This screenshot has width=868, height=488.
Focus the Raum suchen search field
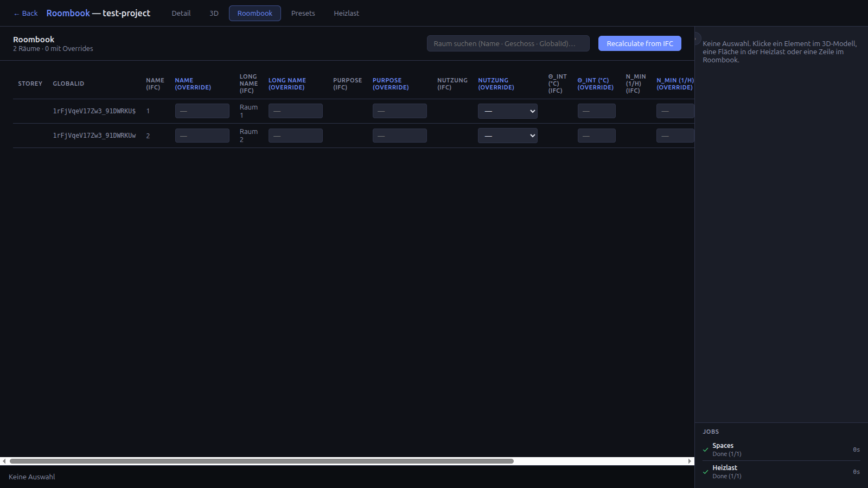(508, 43)
